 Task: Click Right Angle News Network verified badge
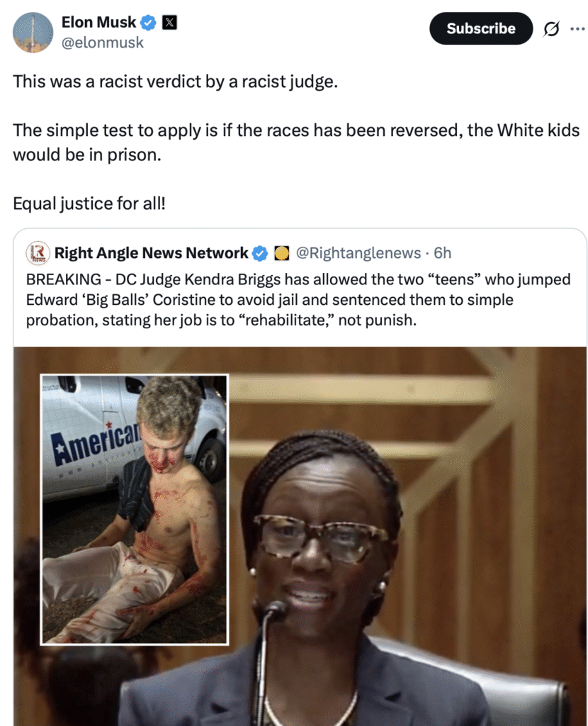(260, 253)
